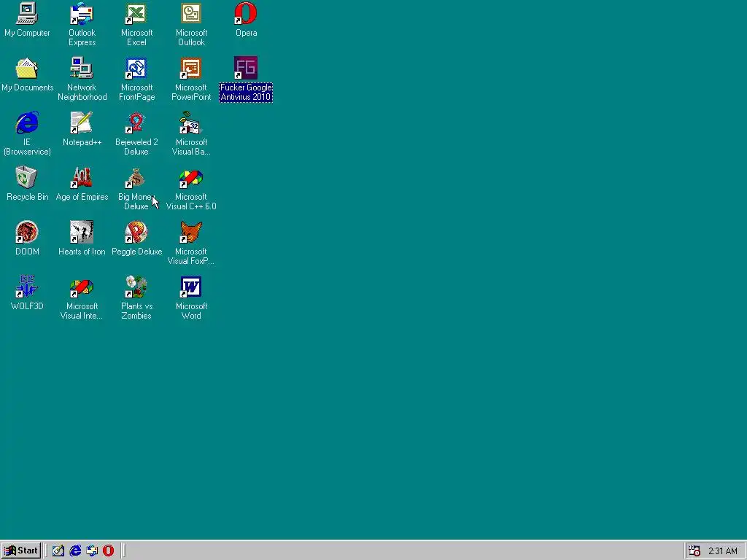Click Show Desktop in the Quick Launch bar
Viewport: 747px width, 560px height.
(58, 551)
